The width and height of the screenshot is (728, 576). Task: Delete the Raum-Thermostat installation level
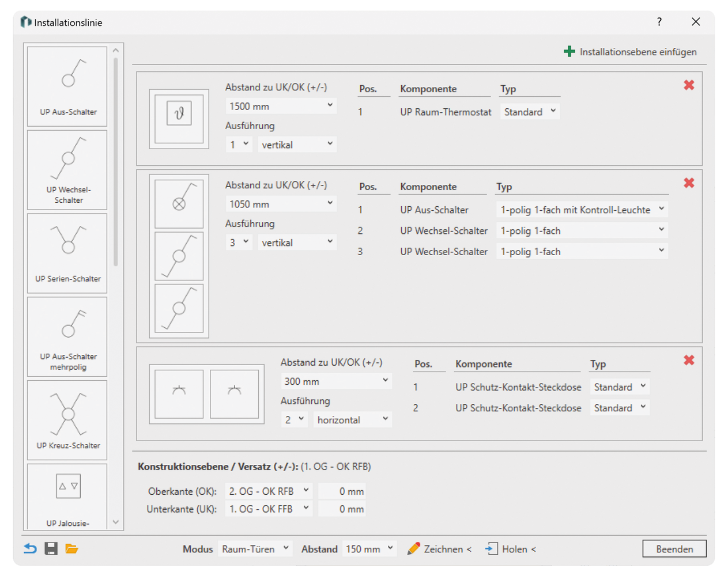pyautogui.click(x=689, y=85)
